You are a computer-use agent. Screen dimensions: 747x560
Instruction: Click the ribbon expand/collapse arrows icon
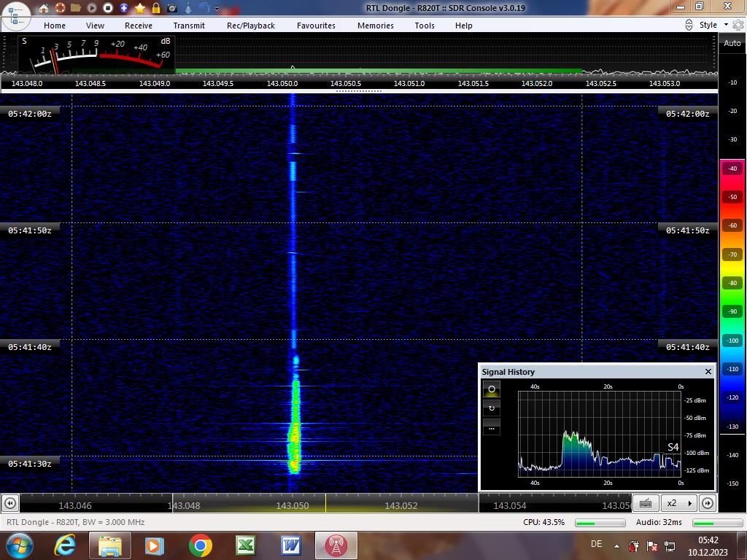pyautogui.click(x=689, y=26)
